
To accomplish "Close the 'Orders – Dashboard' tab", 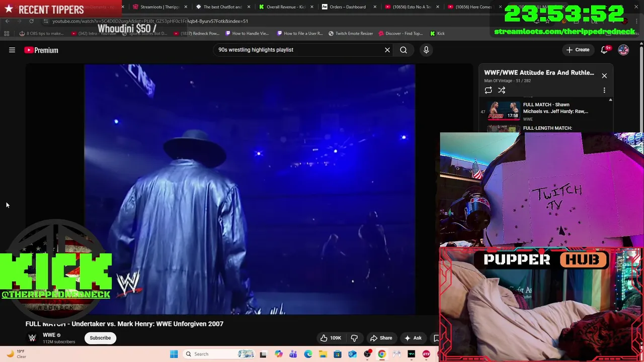I will click(x=375, y=7).
